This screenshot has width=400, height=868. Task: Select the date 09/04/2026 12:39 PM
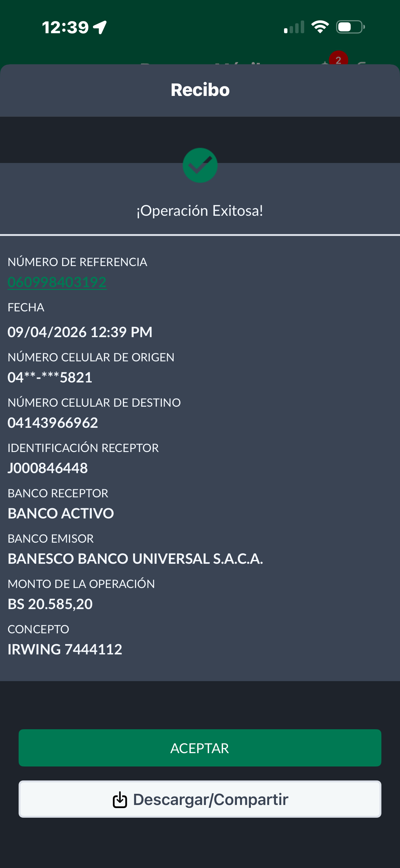click(80, 332)
